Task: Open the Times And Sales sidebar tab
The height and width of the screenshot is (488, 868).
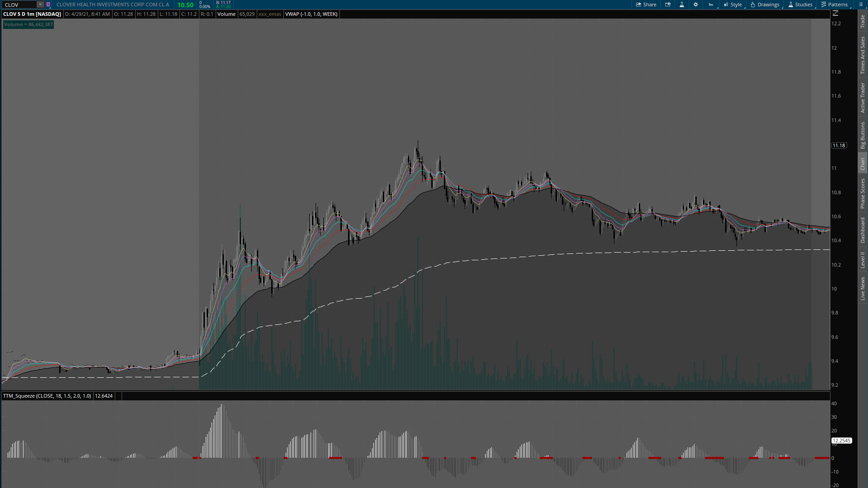Action: (x=863, y=55)
